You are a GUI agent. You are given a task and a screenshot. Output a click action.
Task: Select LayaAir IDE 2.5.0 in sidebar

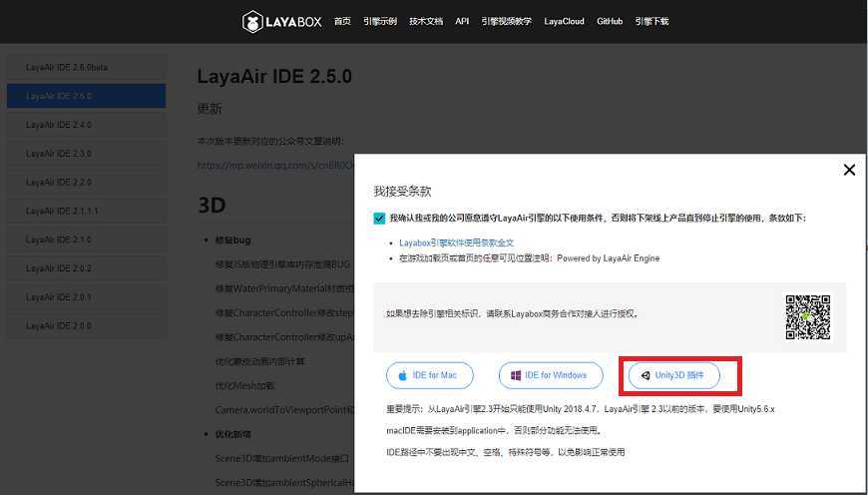coord(87,96)
